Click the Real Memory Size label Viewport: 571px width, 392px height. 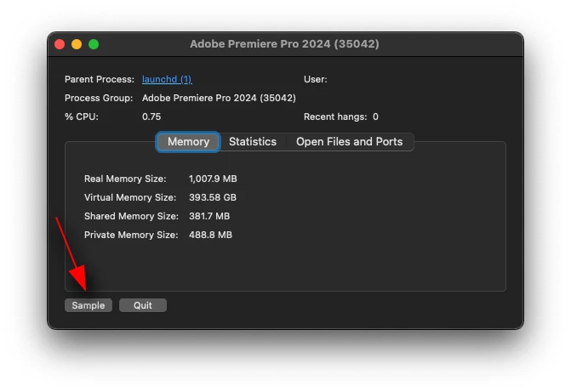coord(125,179)
